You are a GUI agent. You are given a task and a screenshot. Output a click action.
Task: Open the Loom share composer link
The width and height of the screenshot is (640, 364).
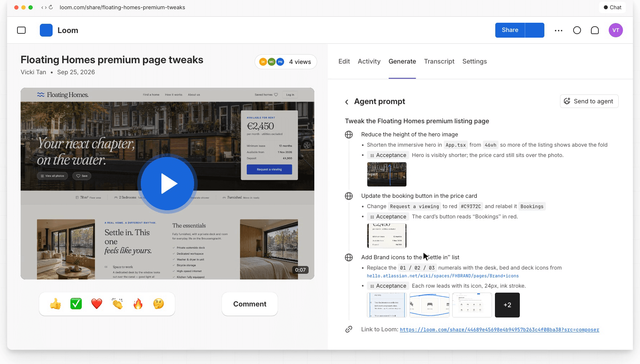pyautogui.click(x=500, y=330)
